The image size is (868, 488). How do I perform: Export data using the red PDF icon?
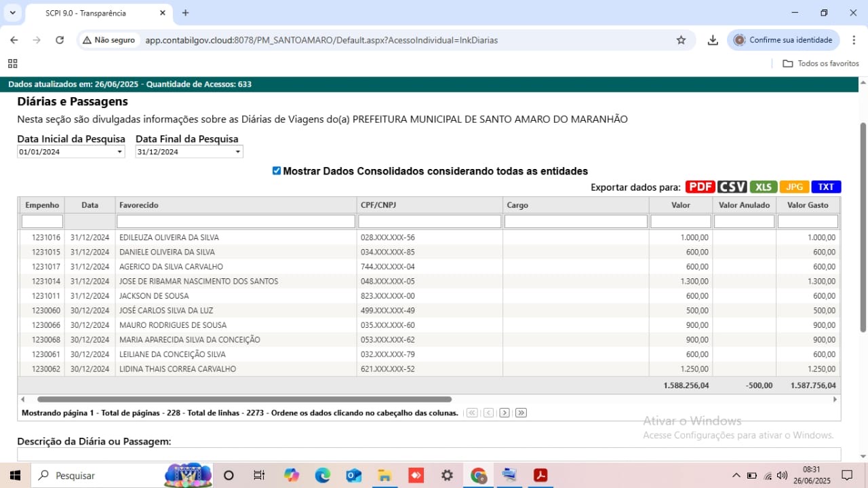tap(701, 187)
